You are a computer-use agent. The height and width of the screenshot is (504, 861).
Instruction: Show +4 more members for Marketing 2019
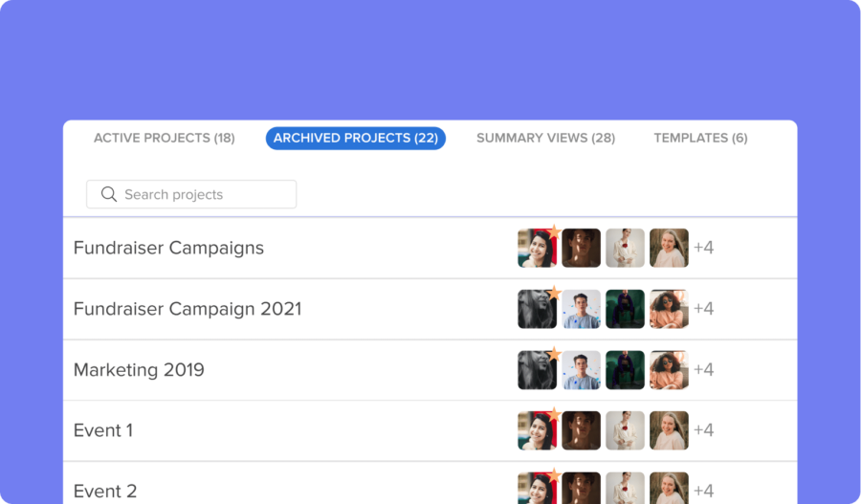pyautogui.click(x=703, y=370)
